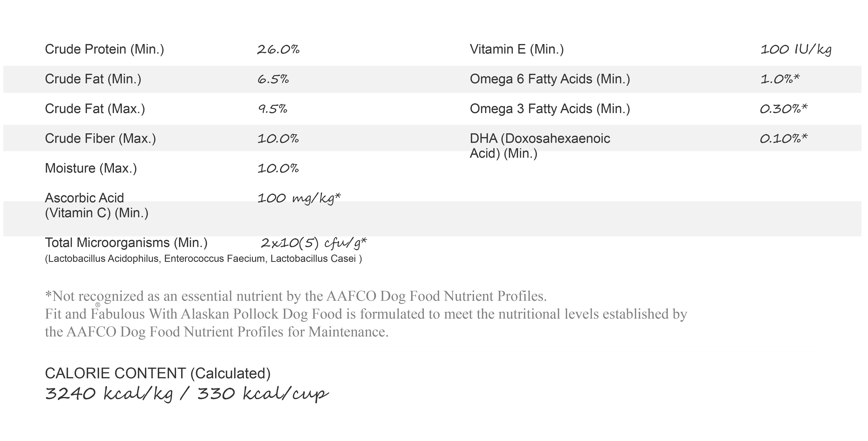Select the Total Microorganisms (Min.) label
868x441 pixels.
[x=126, y=243]
